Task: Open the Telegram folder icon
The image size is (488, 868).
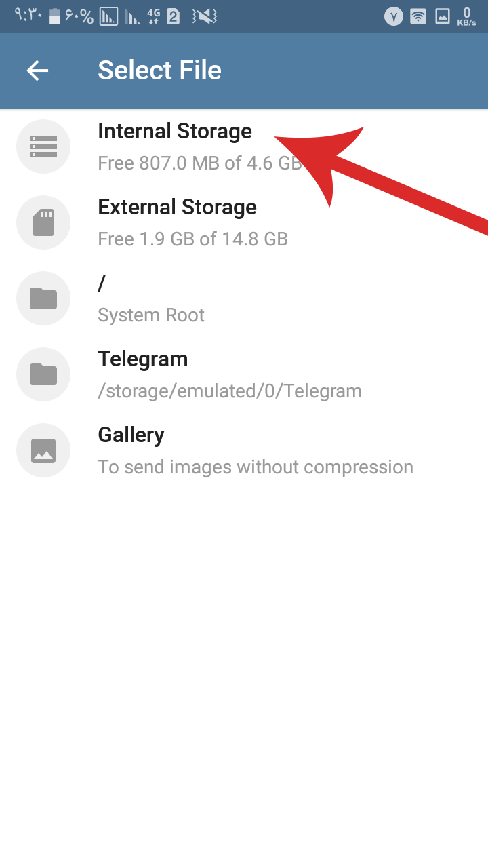Action: click(43, 374)
